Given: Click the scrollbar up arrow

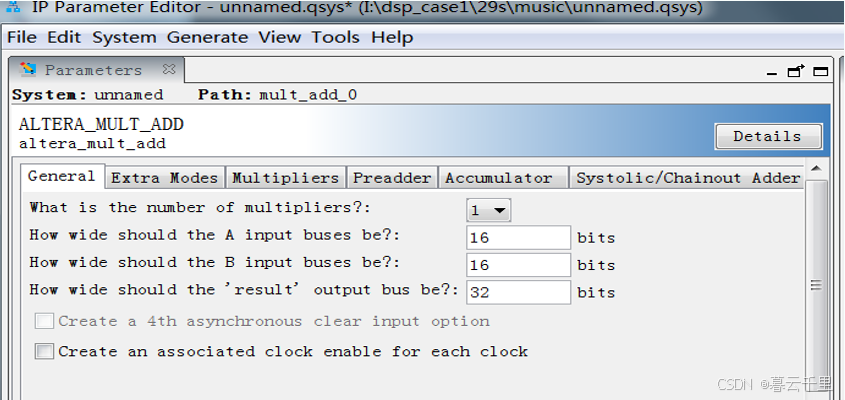Looking at the screenshot, I should 816,169.
